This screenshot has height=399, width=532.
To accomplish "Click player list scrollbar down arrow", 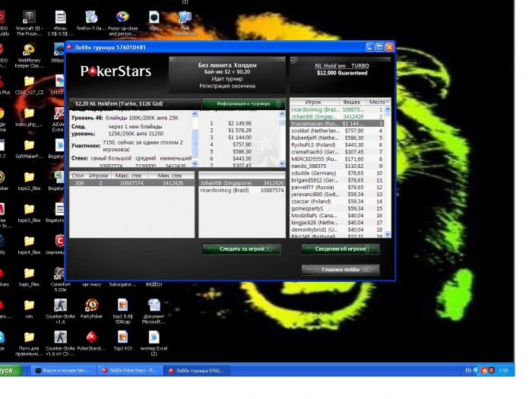I will 388,234.
